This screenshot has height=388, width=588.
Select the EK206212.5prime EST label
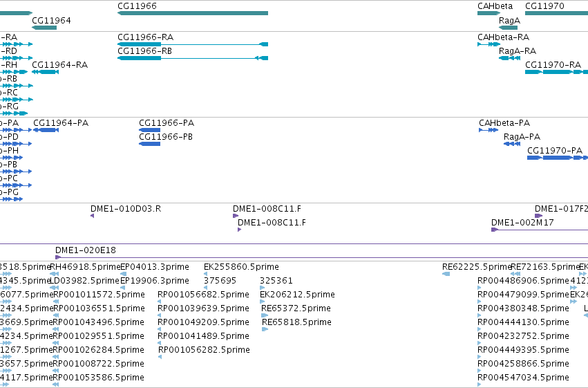coord(297,295)
